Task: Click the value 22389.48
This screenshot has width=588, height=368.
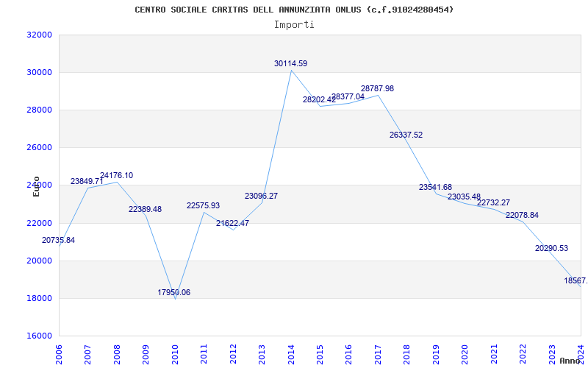Action: pyautogui.click(x=145, y=209)
